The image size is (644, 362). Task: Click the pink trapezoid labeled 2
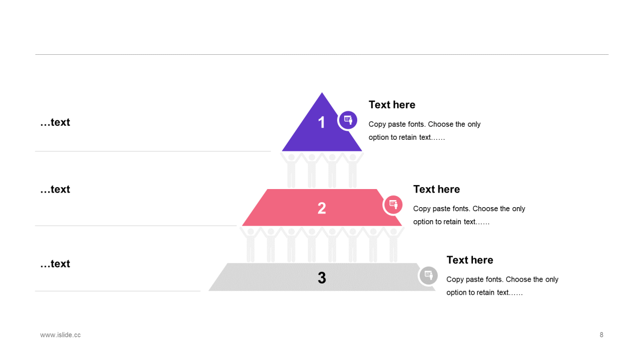point(322,208)
